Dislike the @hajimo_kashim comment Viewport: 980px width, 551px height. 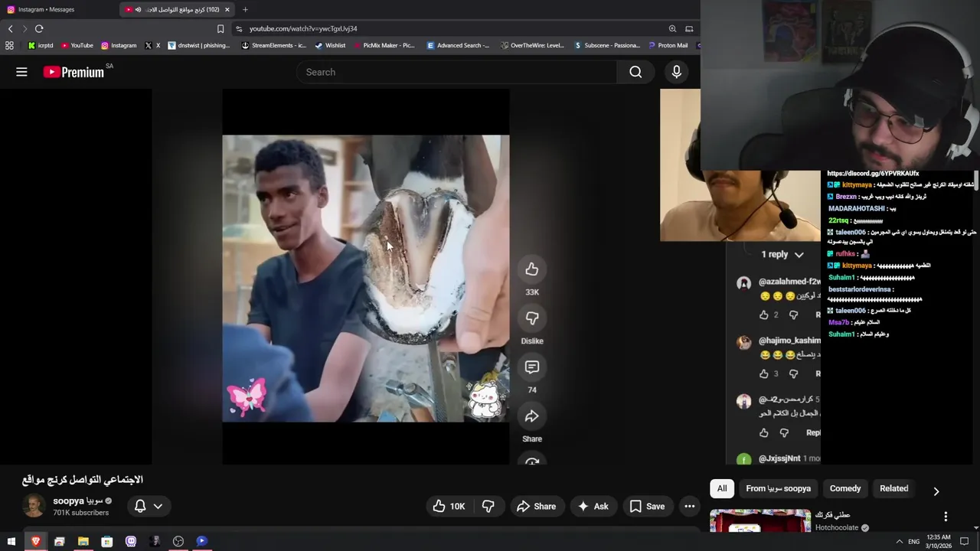click(793, 373)
